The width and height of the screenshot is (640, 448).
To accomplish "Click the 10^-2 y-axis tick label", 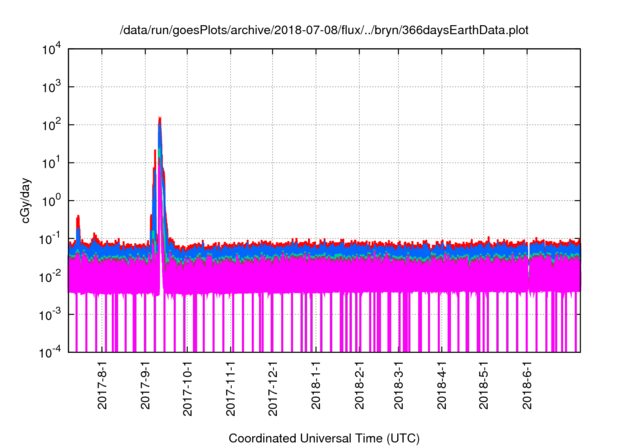I will click(50, 277).
